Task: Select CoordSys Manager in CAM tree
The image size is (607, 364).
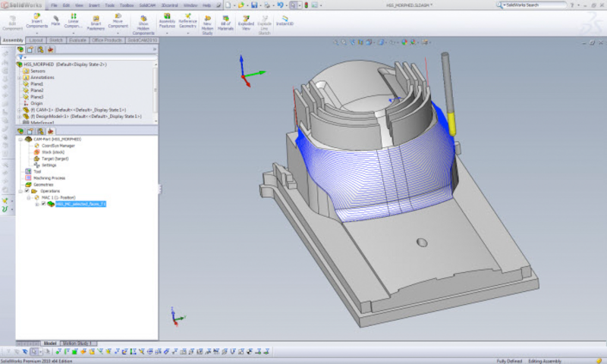Action: (58, 146)
